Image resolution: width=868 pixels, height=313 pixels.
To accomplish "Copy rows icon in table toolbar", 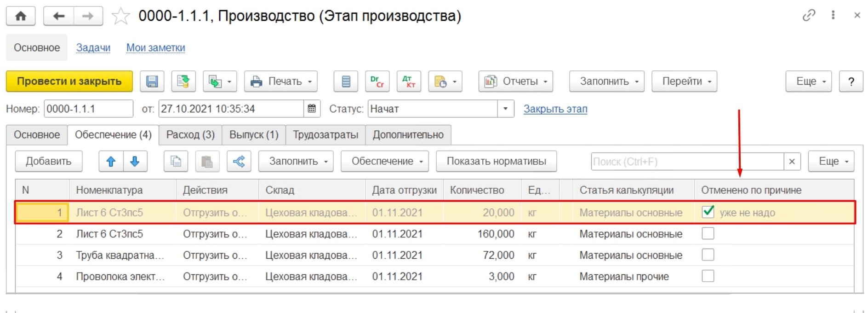I will [x=176, y=162].
